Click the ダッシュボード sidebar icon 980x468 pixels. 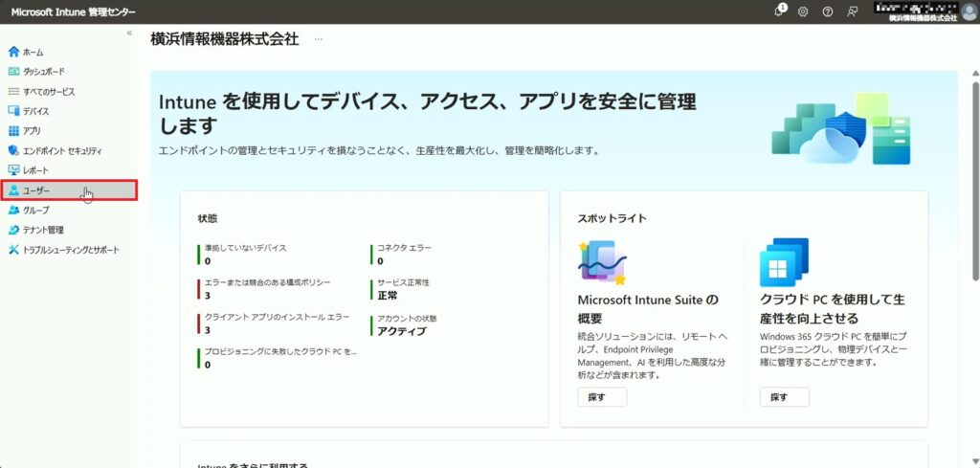[13, 71]
